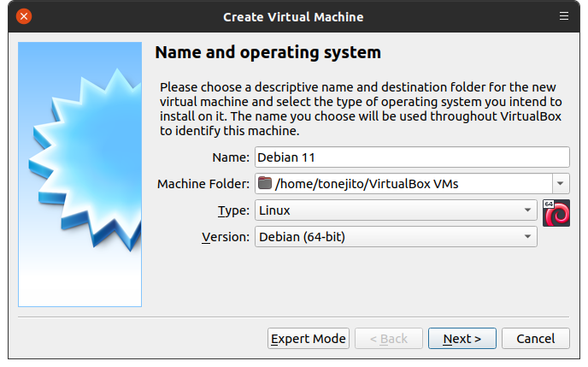Open the Type dropdown showing Linux
Image resolution: width=588 pixels, height=367 pixels.
(x=396, y=210)
